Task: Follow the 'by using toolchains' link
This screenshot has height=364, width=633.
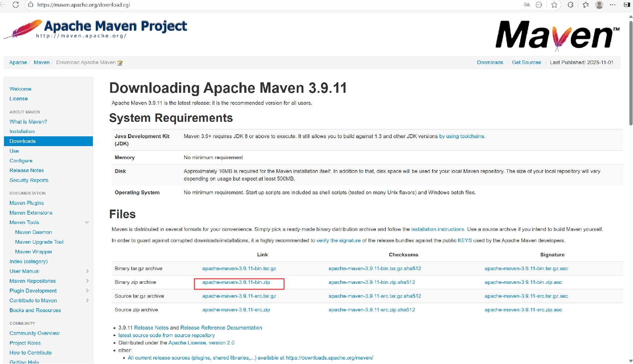Action: 461,136
